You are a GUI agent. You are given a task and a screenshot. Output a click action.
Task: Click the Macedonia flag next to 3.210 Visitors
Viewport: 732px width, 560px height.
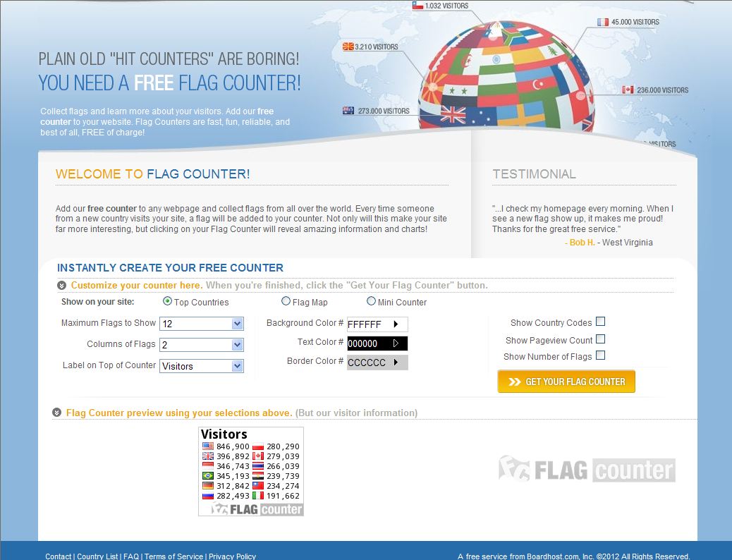pyautogui.click(x=348, y=47)
